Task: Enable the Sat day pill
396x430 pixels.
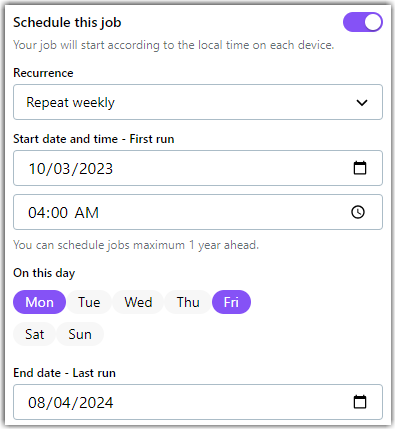Action: [x=34, y=334]
